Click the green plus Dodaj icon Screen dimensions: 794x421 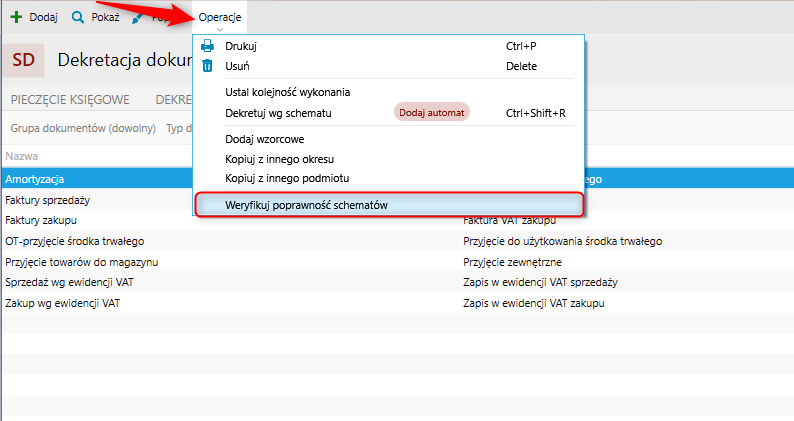pyautogui.click(x=16, y=18)
